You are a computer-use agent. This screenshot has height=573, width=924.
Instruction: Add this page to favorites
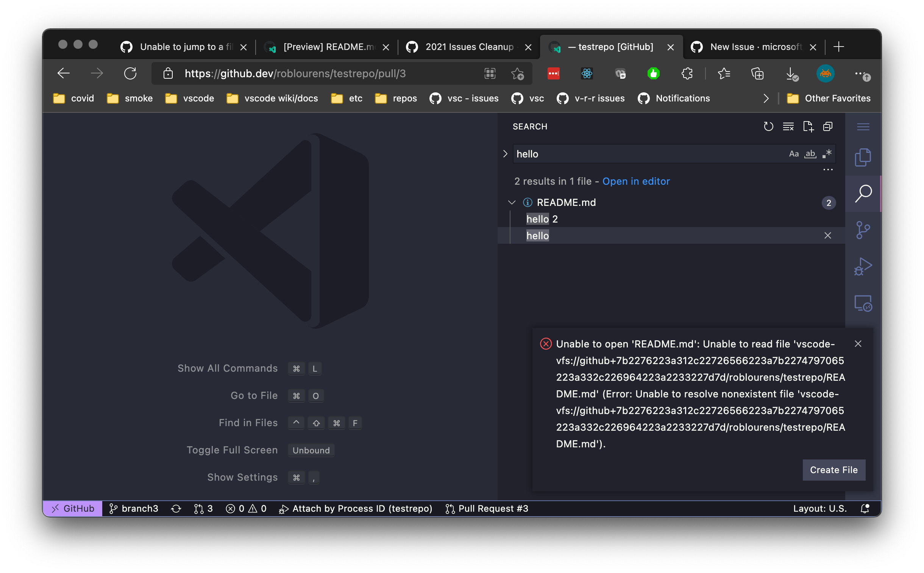pyautogui.click(x=518, y=73)
